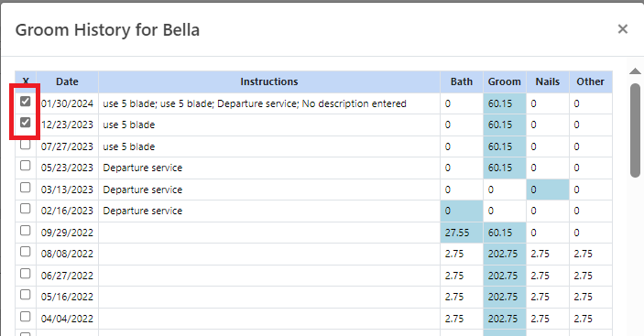
Task: Click the 60.15 Groom cell for 01/30/2024
Action: 505,103
